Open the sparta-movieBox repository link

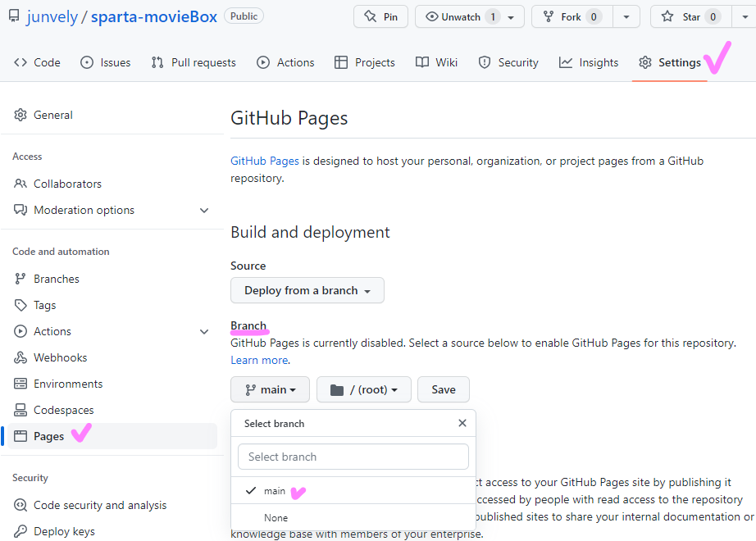154,17
